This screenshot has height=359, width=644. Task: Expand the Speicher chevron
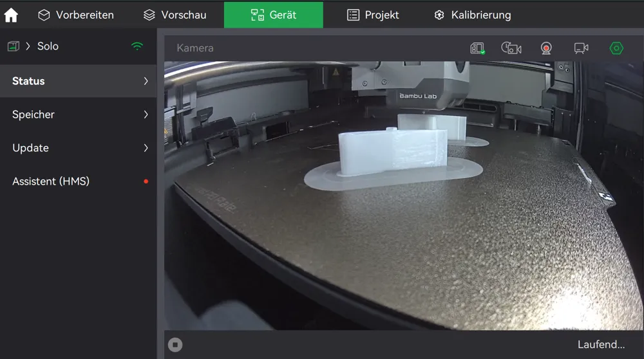[146, 115]
